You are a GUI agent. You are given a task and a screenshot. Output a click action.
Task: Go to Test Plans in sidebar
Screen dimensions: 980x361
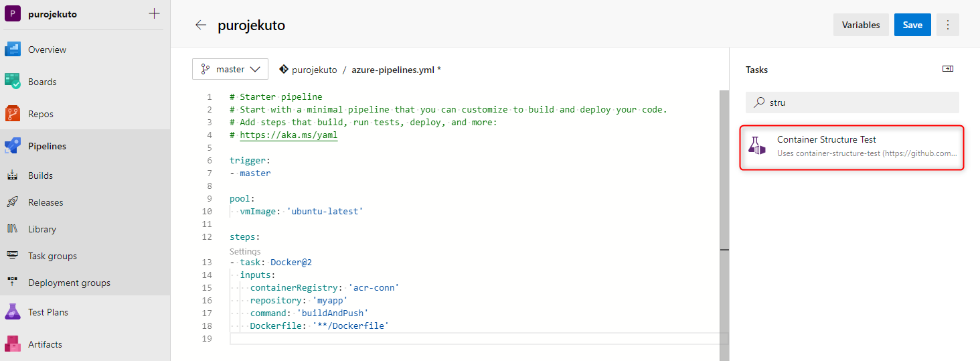[x=48, y=312]
